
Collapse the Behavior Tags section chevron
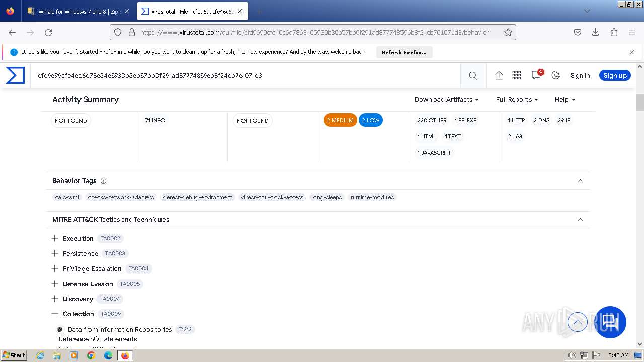click(580, 181)
